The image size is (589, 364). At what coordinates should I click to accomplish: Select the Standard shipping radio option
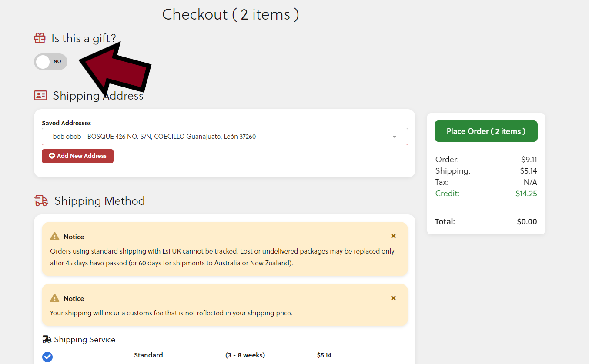[x=47, y=357]
